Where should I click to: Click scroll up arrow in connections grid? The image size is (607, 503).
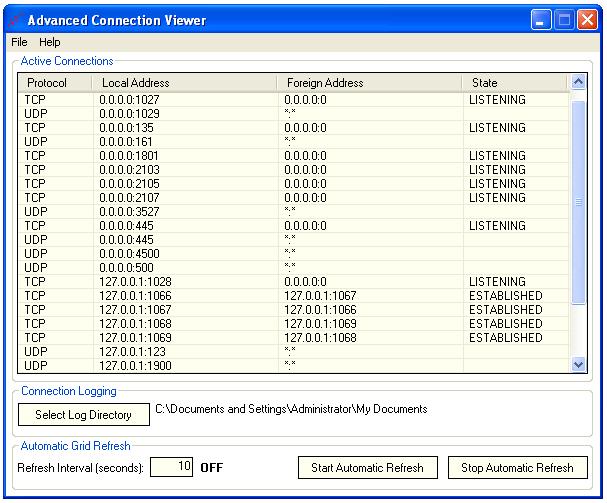coord(578,83)
